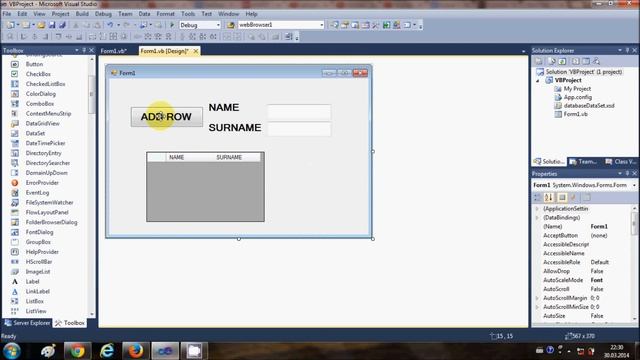Click Categorized view icon in Properties panel

pos(538,198)
